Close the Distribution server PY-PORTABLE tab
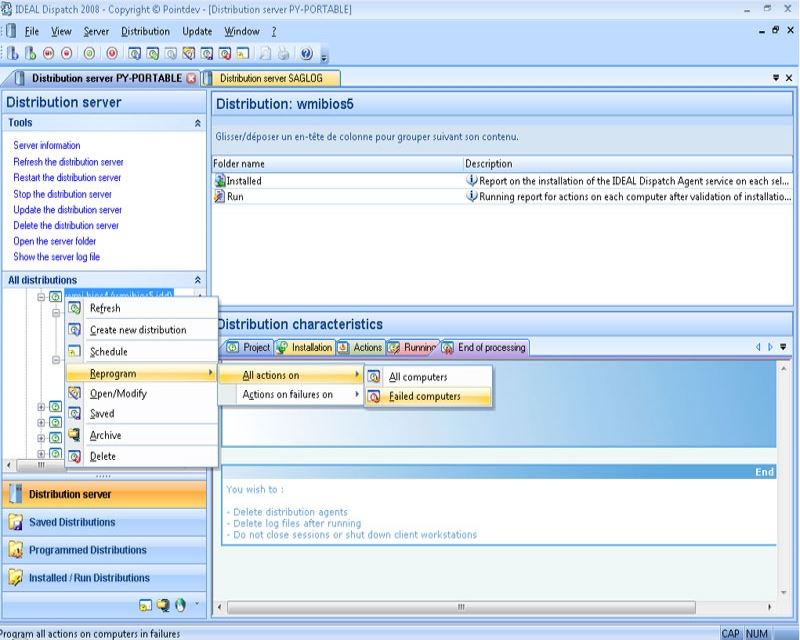800x640 pixels. coord(191,77)
